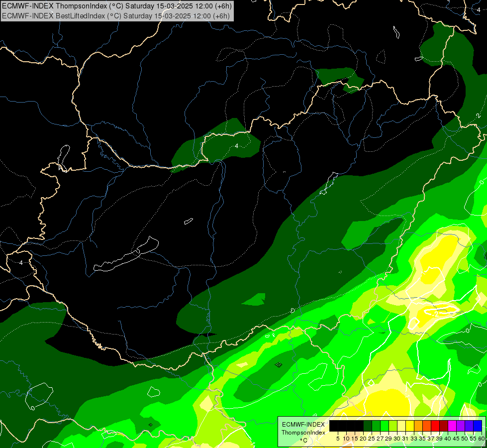The height and width of the screenshot is (448, 487).
Task: Select the yellow-green 29–30 legend swatch
Action: click(x=393, y=426)
